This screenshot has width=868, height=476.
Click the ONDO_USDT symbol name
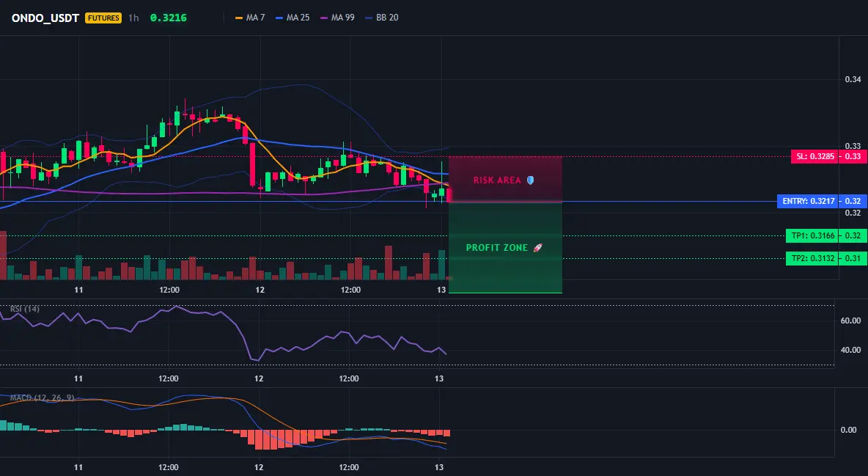pyautogui.click(x=45, y=18)
